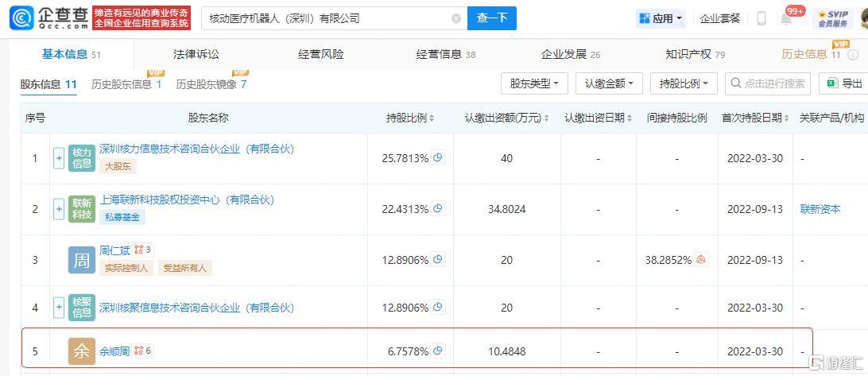Select 历史股东信息 sub-tab
The height and width of the screenshot is (376, 868).
pos(126,84)
